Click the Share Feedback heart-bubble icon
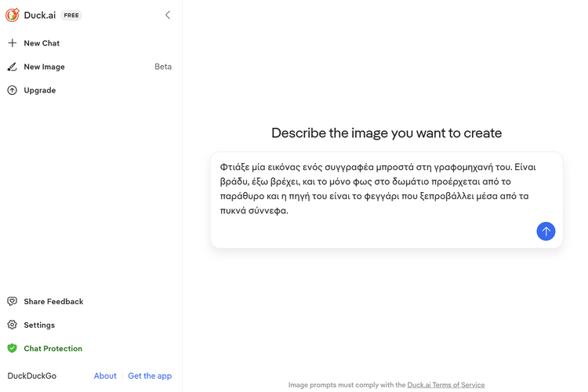 click(12, 301)
